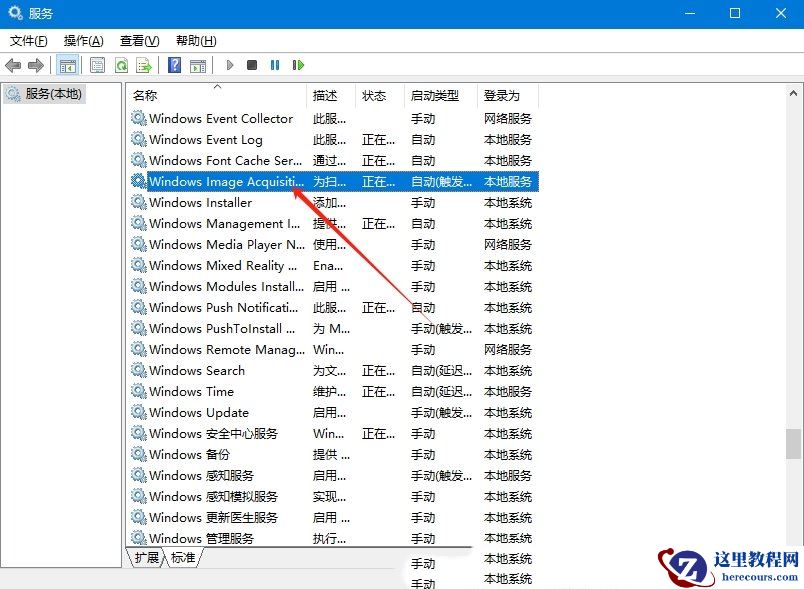The height and width of the screenshot is (589, 804).
Task: Open the 文件 menu
Action: (27, 41)
